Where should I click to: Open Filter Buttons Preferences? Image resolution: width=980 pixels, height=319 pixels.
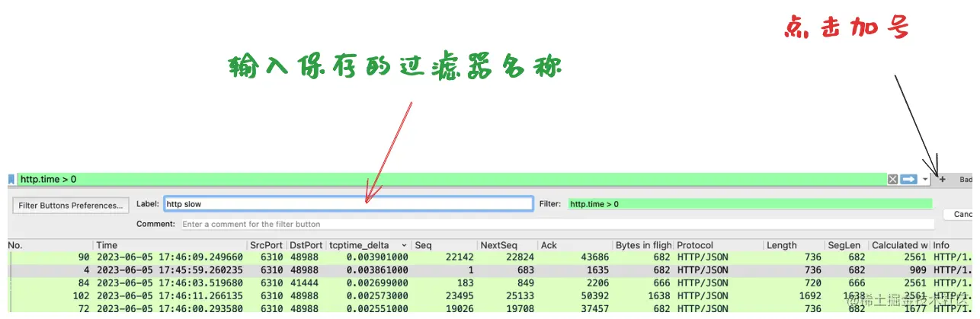click(70, 205)
